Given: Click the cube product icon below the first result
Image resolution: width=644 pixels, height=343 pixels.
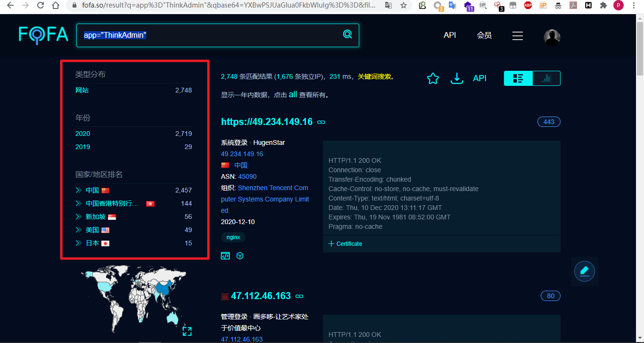Looking at the screenshot, I should tap(240, 255).
